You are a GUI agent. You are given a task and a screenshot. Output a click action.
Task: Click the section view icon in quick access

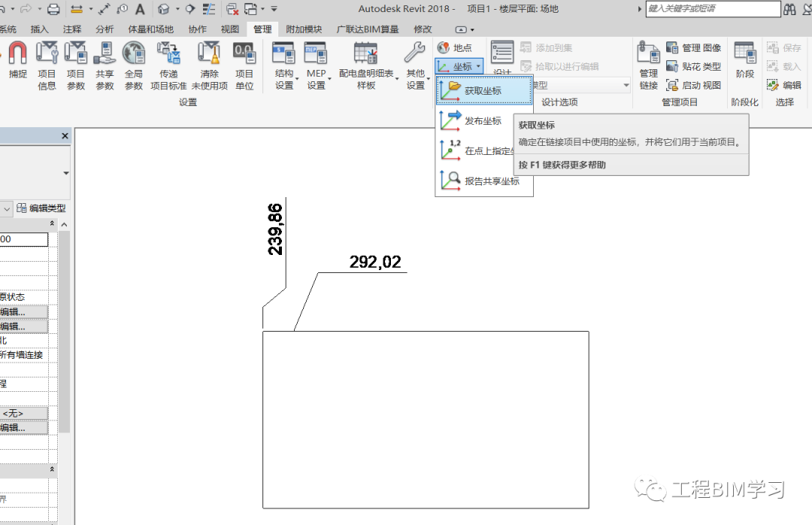[x=190, y=9]
